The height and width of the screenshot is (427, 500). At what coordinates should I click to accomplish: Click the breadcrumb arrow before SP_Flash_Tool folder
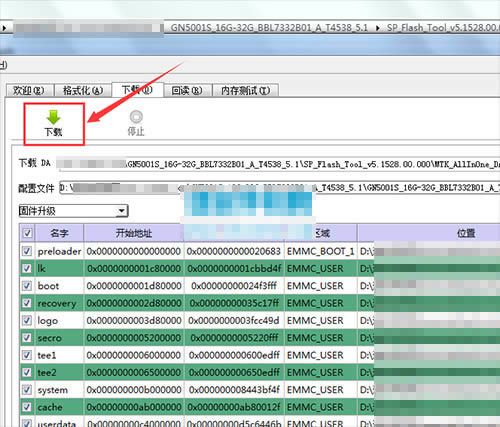click(378, 28)
